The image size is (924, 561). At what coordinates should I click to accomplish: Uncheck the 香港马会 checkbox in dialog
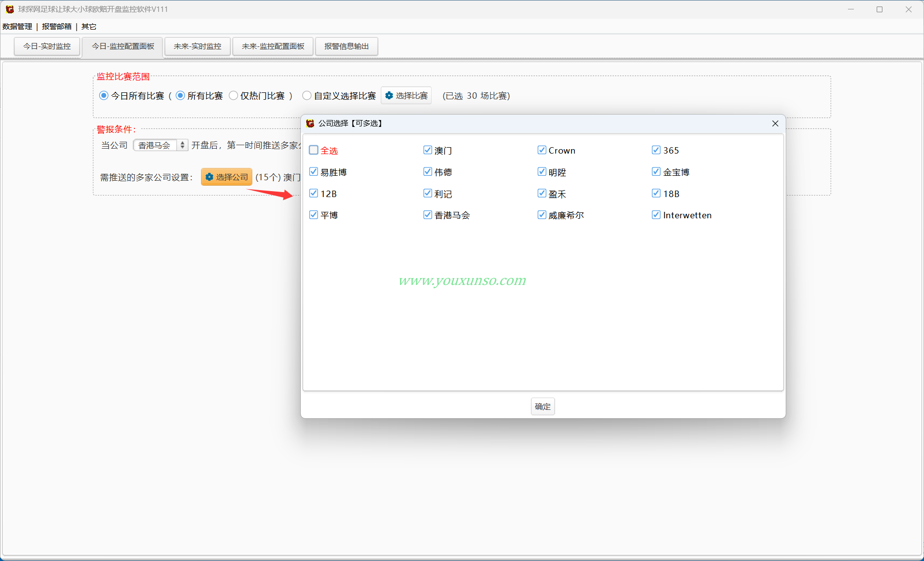pos(428,215)
